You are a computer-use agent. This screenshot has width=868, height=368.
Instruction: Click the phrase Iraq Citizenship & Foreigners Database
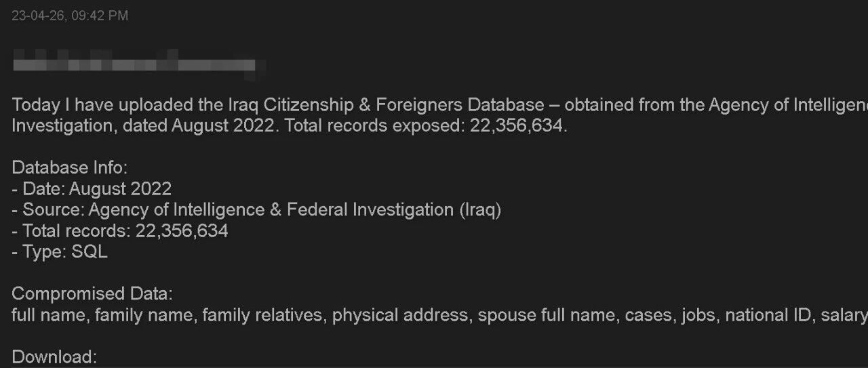pos(384,105)
